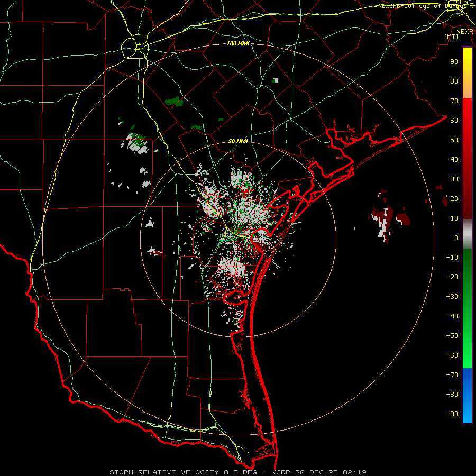Click the 100 NMI range ring label
Image resolution: width=476 pixels, height=476 pixels.
click(x=238, y=44)
